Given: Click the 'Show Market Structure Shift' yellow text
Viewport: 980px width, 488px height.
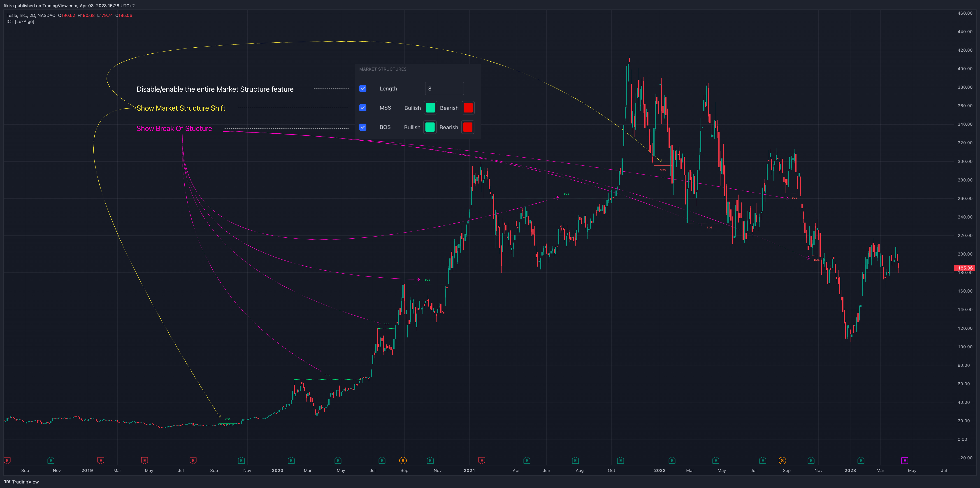Looking at the screenshot, I should coord(181,108).
